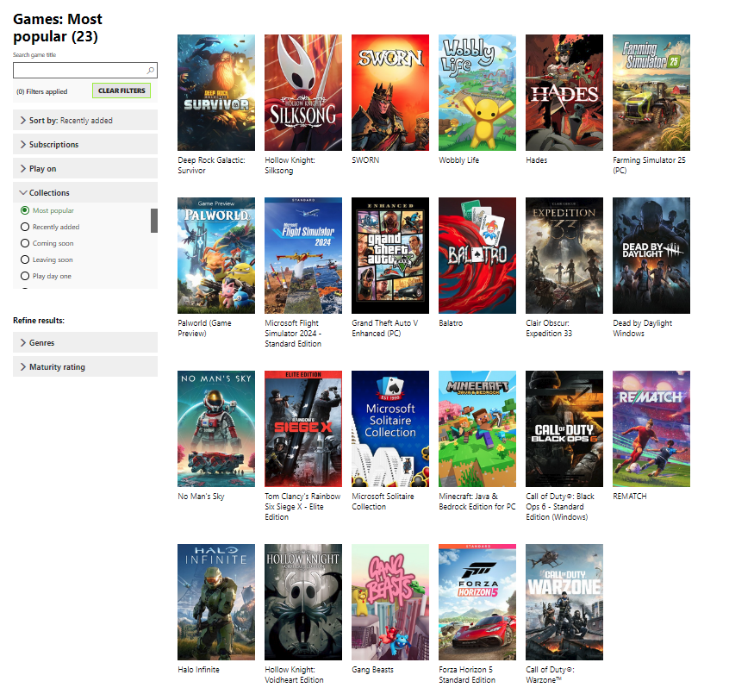Open the Wobbly Life cover art
This screenshot has width=729, height=700.
(x=477, y=92)
